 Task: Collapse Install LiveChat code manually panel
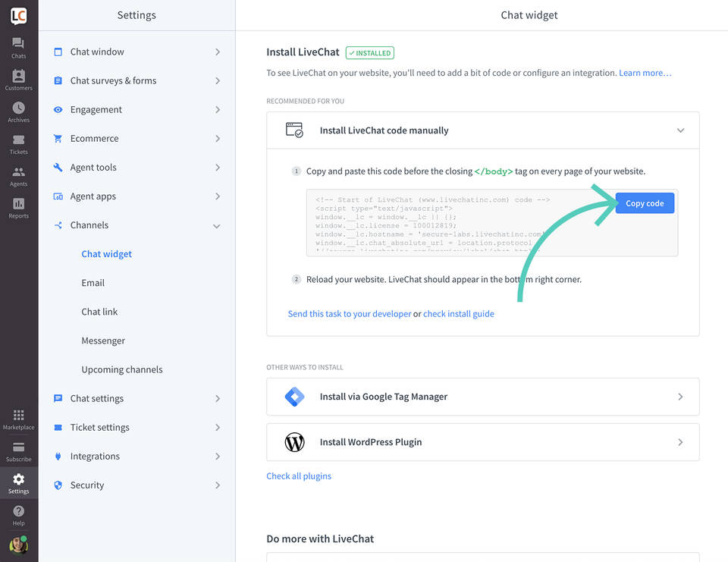[680, 130]
